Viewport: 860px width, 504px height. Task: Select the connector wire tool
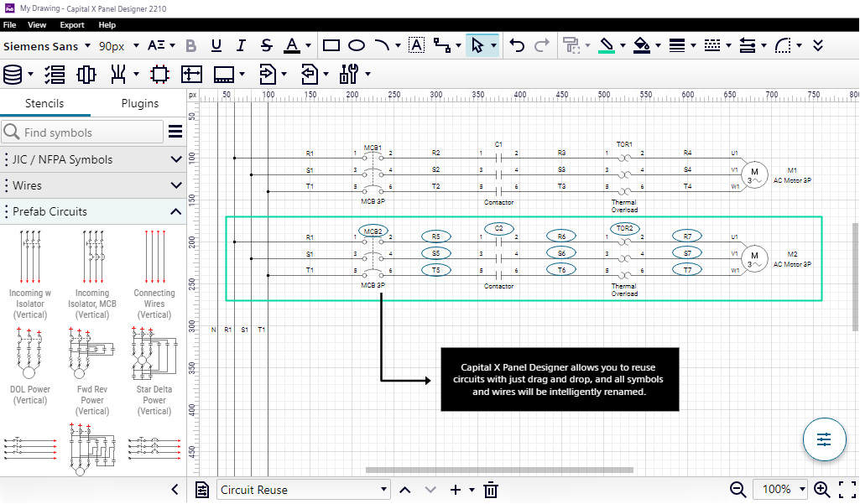pyautogui.click(x=441, y=46)
